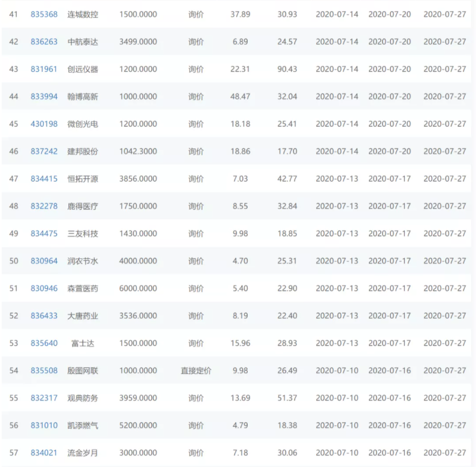Click 2020-07-27 date in 润农节水 row
The image size is (476, 467).
tap(445, 261)
